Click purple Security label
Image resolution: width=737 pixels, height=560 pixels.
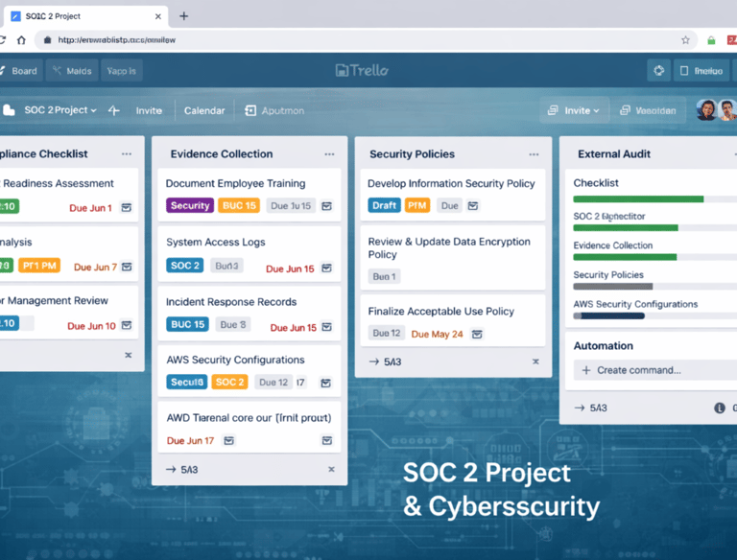[190, 205]
